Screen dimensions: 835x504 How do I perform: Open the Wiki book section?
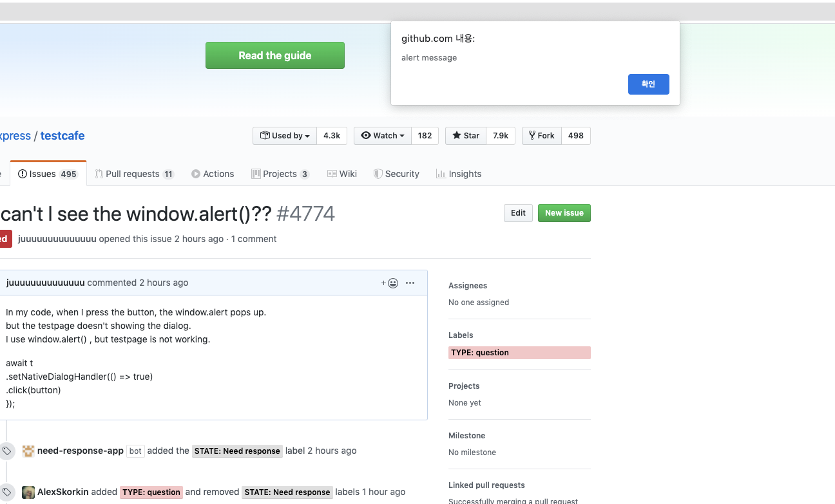342,173
